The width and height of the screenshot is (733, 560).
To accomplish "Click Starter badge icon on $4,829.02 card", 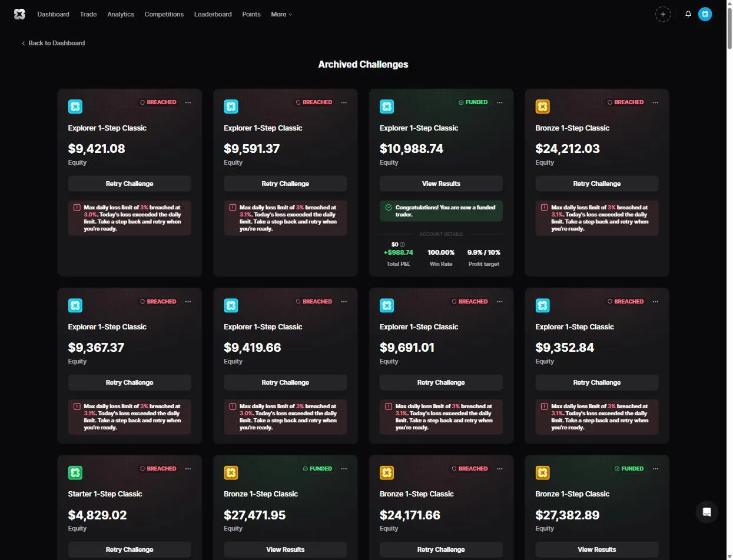I will 75,472.
